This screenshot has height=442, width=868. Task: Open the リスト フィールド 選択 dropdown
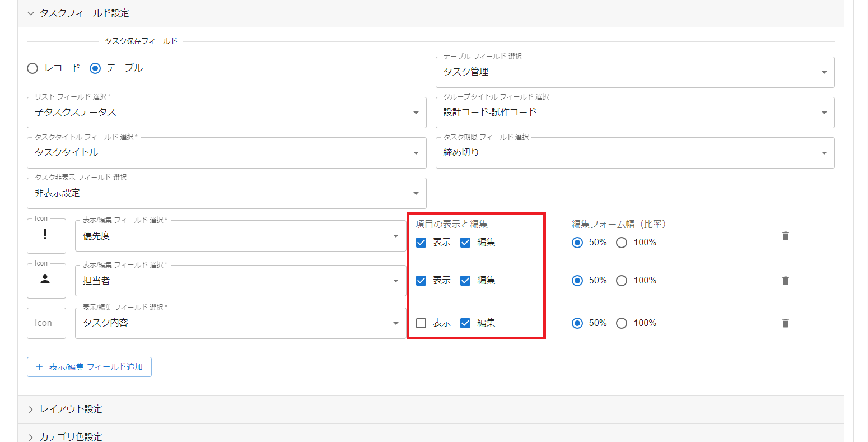(226, 113)
